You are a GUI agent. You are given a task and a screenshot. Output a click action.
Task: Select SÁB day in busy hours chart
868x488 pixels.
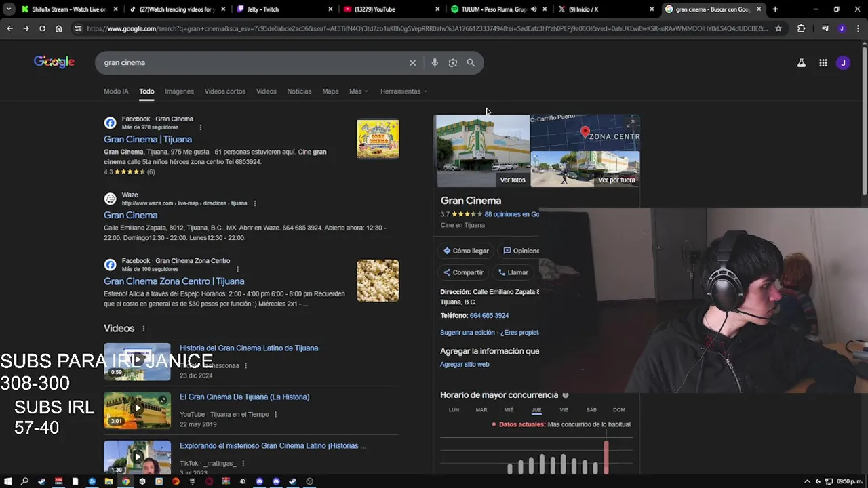pyautogui.click(x=591, y=410)
